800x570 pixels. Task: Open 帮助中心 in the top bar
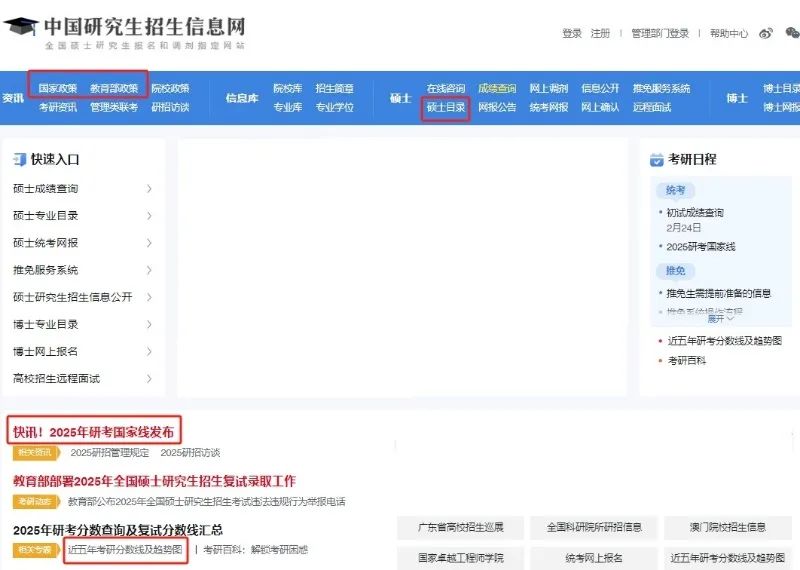pyautogui.click(x=728, y=33)
